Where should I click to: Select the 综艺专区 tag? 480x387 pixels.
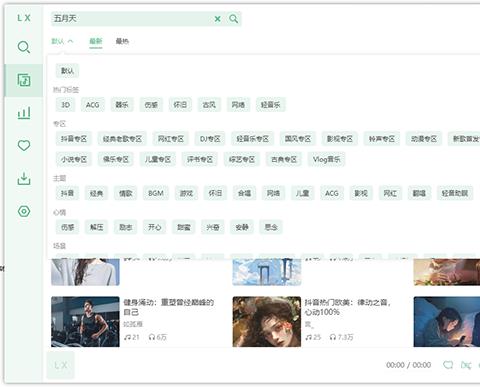242,159
